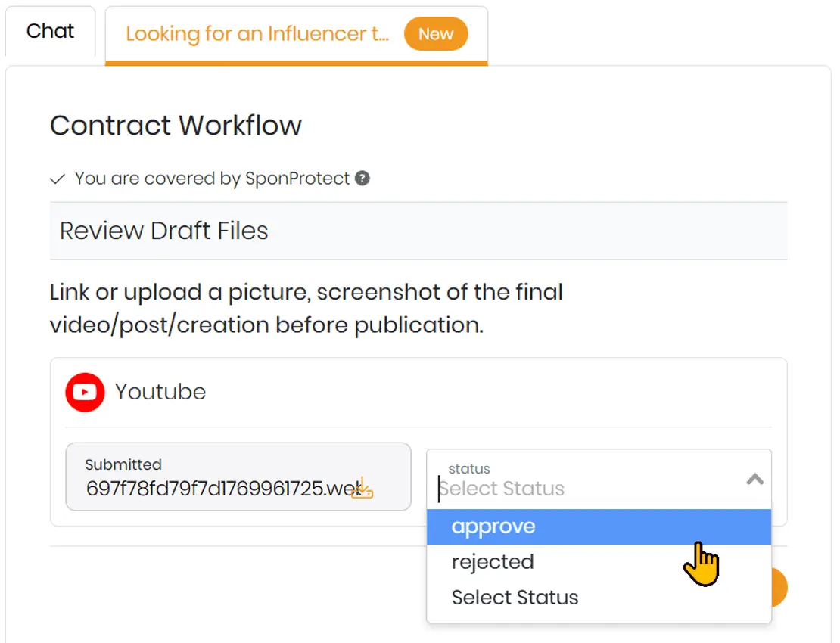Open SponProtect help question mark icon
Screen dimensions: 840x643
pos(362,179)
